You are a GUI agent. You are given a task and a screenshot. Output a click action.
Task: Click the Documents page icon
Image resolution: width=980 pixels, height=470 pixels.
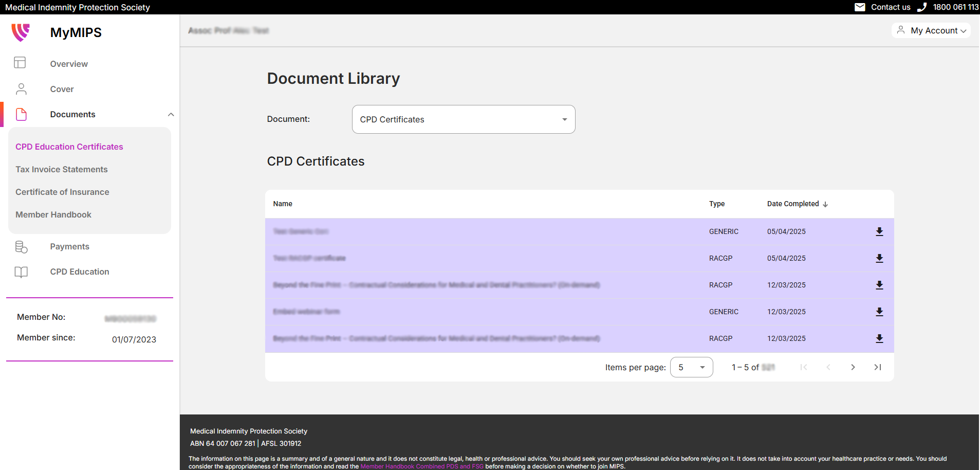[x=21, y=114]
